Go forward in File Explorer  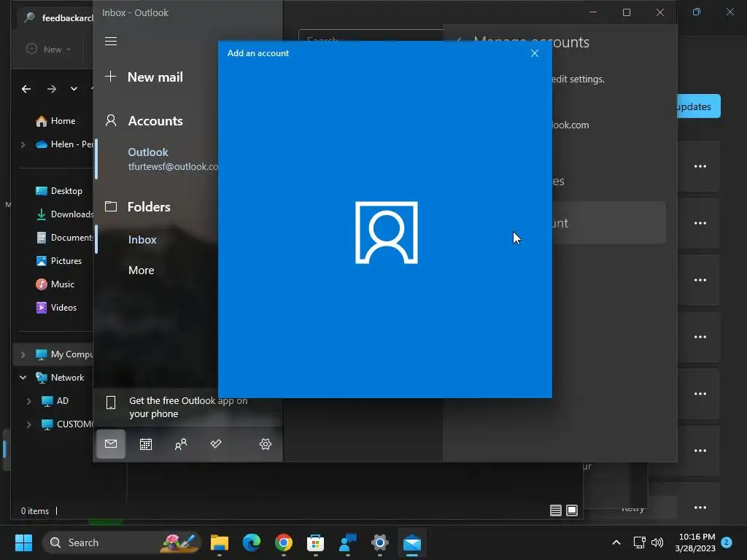click(x=52, y=88)
